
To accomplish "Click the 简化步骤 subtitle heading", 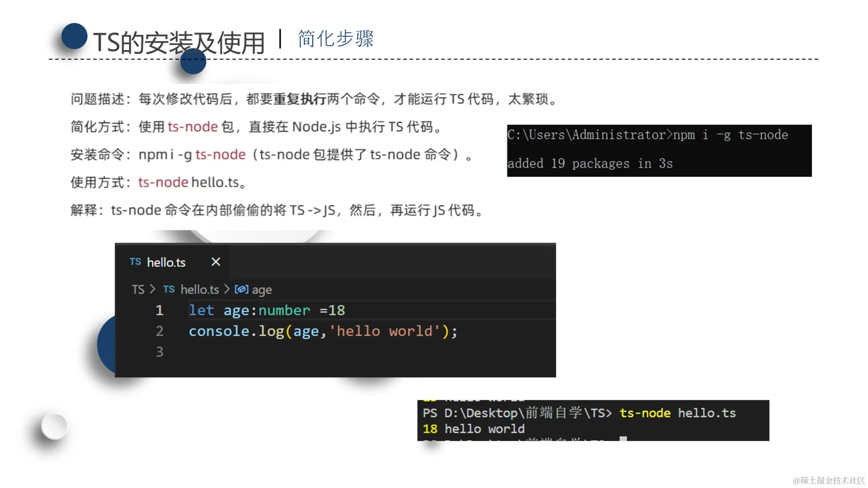I will (335, 39).
